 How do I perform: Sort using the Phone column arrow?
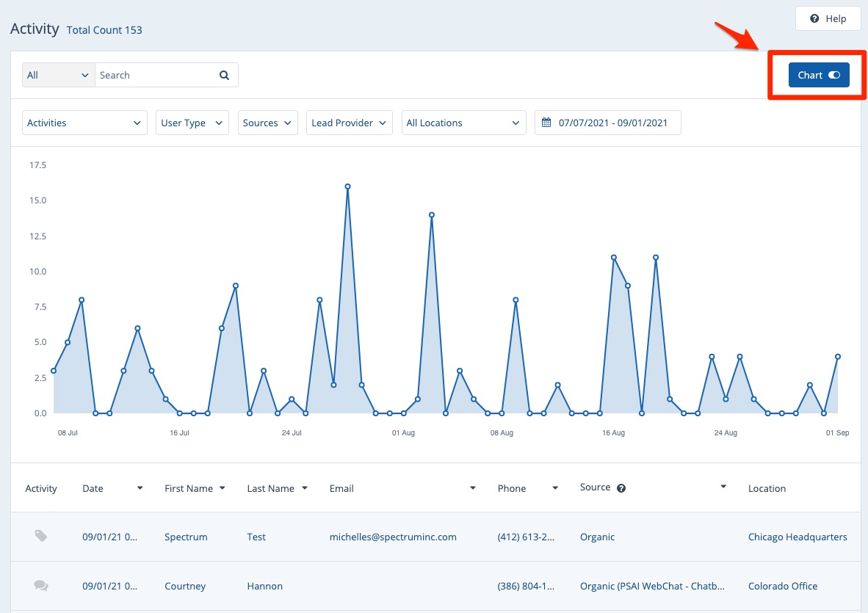pyautogui.click(x=555, y=488)
